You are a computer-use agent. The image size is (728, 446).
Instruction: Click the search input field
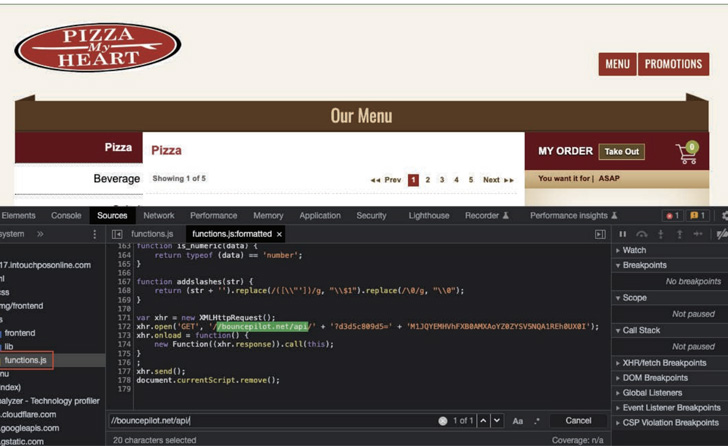(270, 421)
